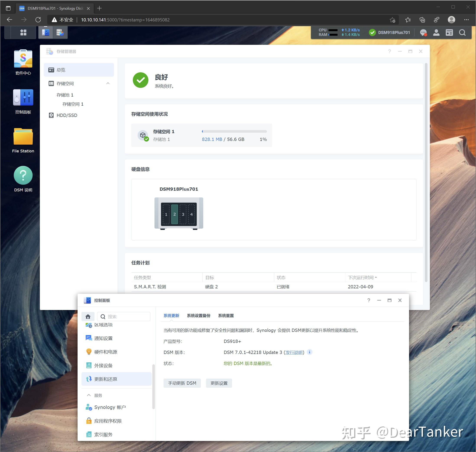Screen dimensions: 476x452
Task: Open help in Control Panel window
Action: click(369, 300)
